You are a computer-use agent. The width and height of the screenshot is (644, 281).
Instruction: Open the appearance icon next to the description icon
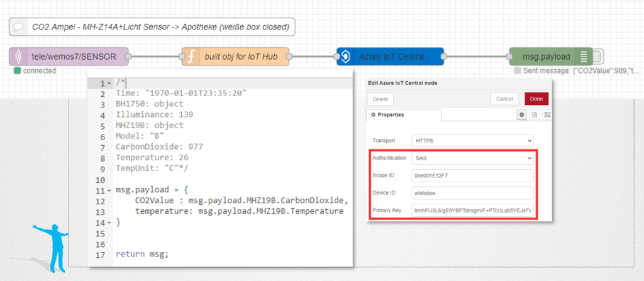[x=547, y=115]
